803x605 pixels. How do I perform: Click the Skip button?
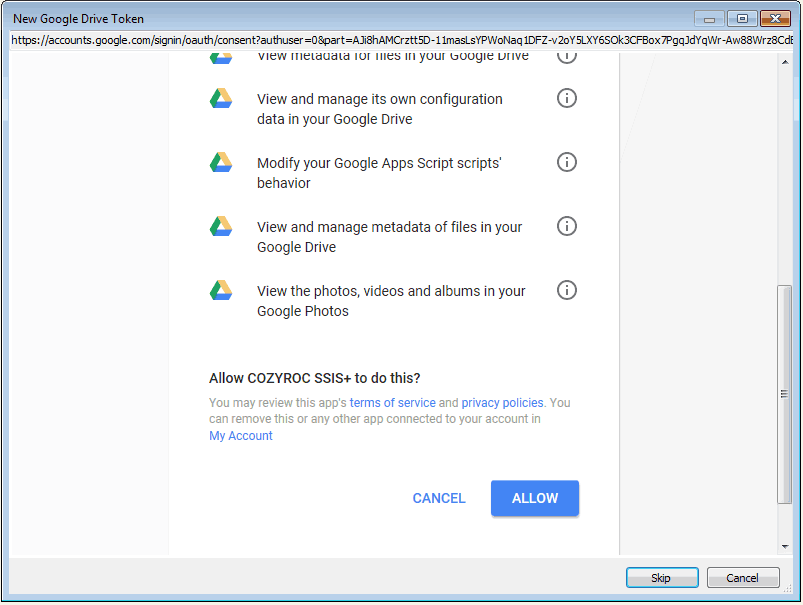(x=662, y=578)
